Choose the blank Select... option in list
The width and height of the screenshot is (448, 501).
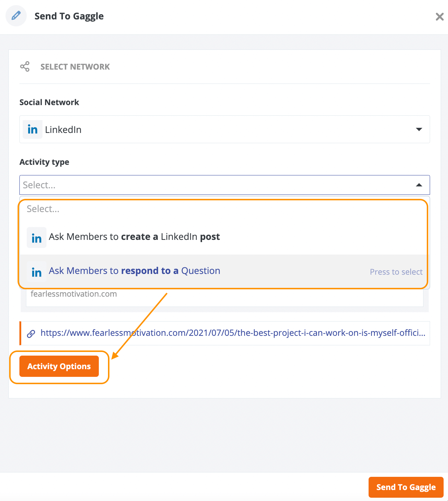(224, 209)
